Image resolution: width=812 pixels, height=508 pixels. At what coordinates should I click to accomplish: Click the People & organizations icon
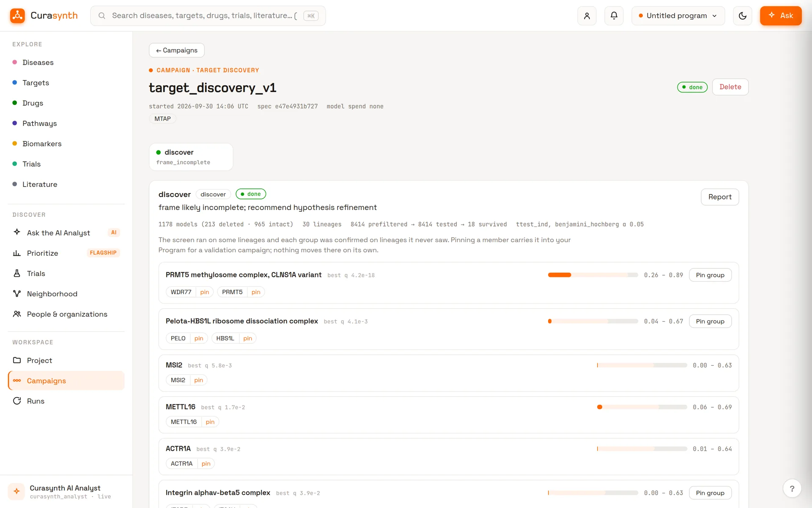17,314
